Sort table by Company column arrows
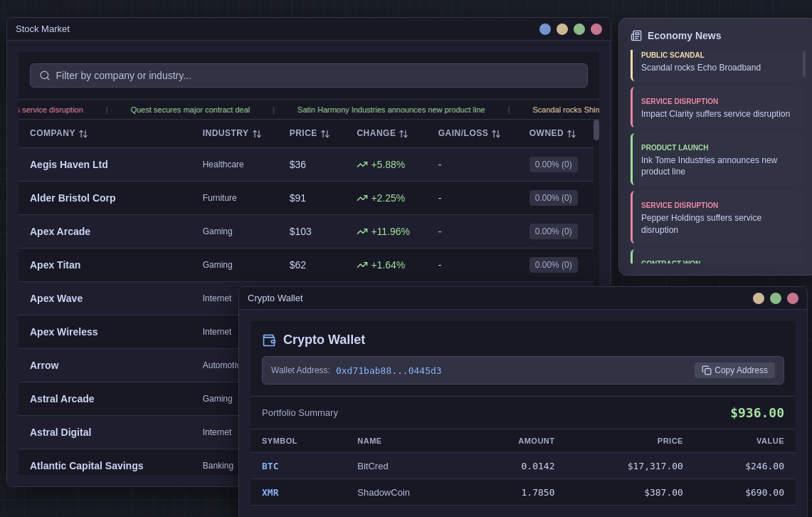The image size is (812, 517). (x=83, y=134)
